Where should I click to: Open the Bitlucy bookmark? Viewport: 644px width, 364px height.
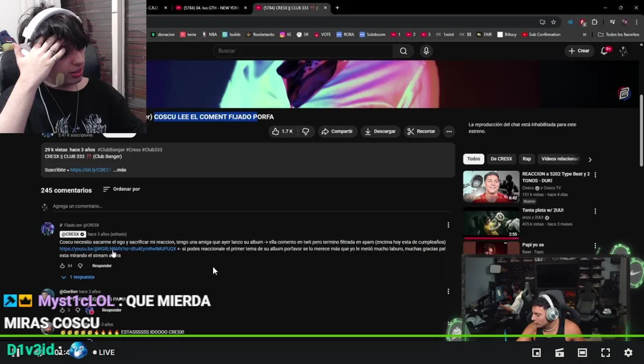pos(507,34)
